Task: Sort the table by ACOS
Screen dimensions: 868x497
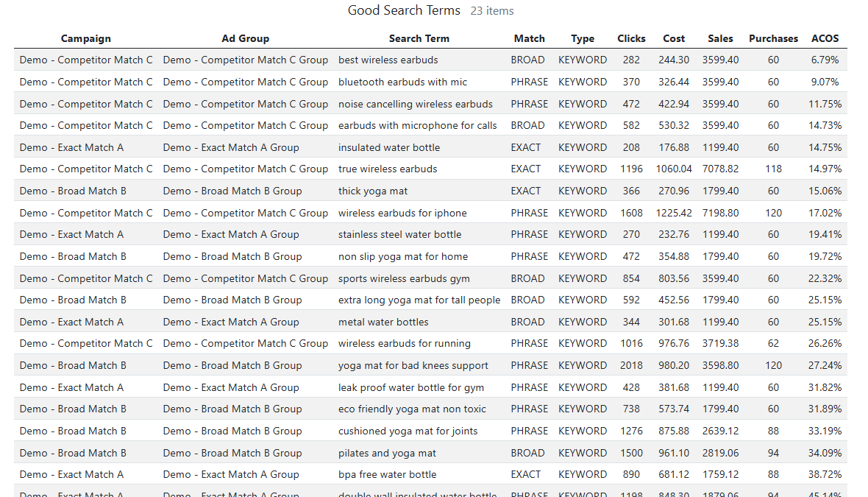Action: point(825,38)
